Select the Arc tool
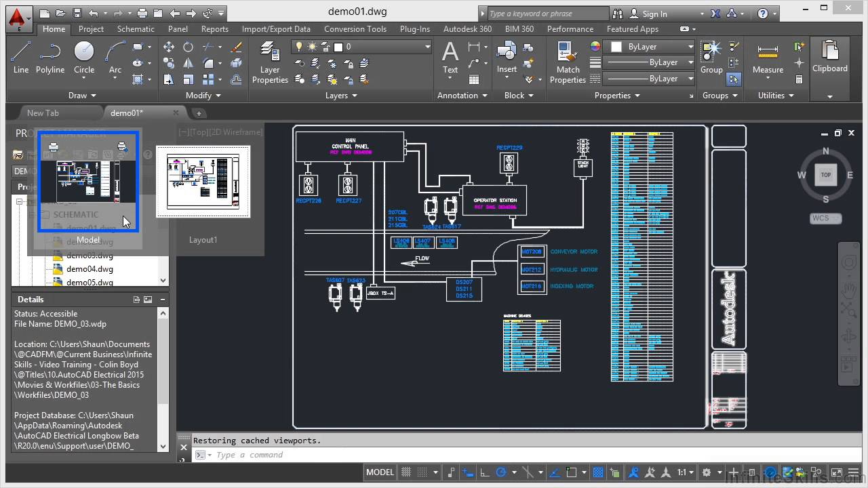This screenshot has width=868, height=488. [115, 58]
